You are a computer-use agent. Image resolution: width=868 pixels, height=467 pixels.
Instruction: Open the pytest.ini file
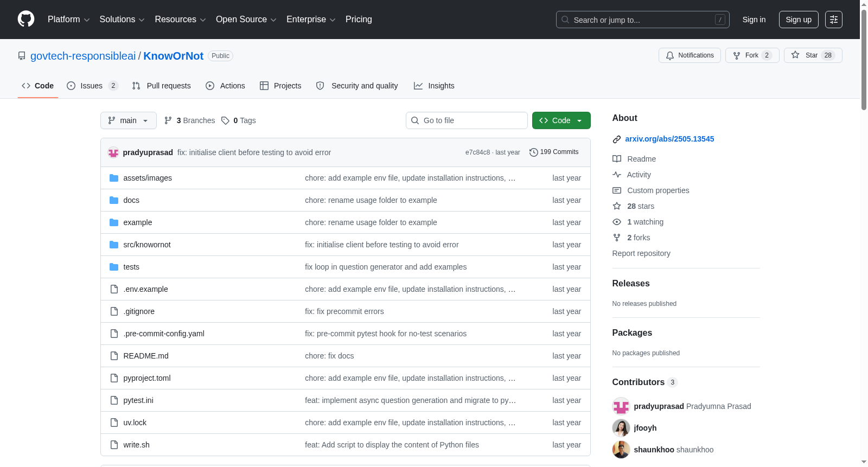(138, 400)
